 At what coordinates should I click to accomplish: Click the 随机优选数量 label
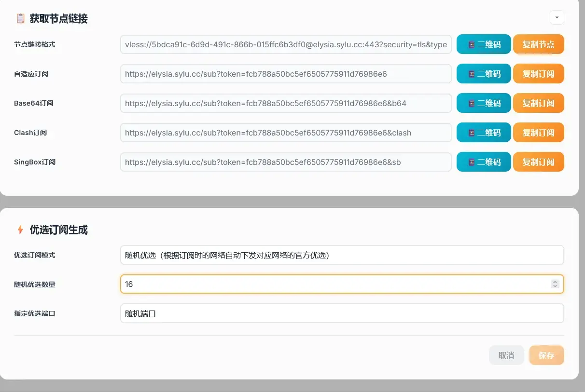tap(35, 284)
